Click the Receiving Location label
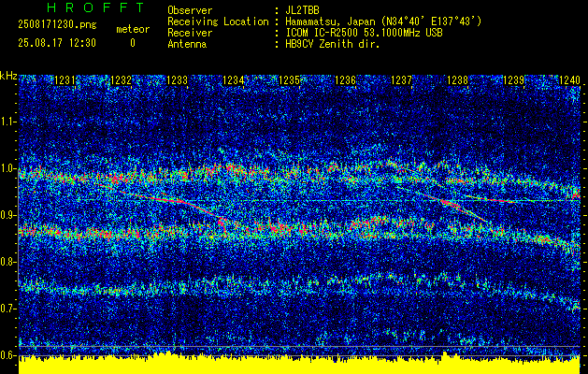588x374 pixels. (218, 22)
